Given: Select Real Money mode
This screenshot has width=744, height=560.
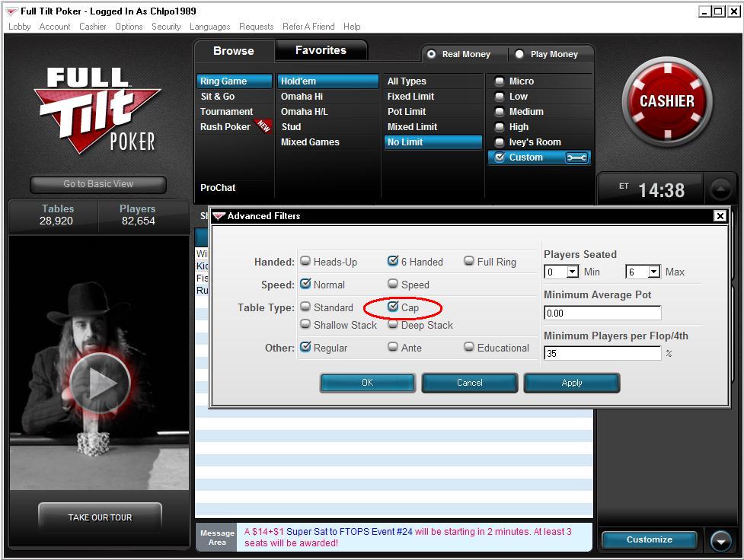Looking at the screenshot, I should pos(431,54).
